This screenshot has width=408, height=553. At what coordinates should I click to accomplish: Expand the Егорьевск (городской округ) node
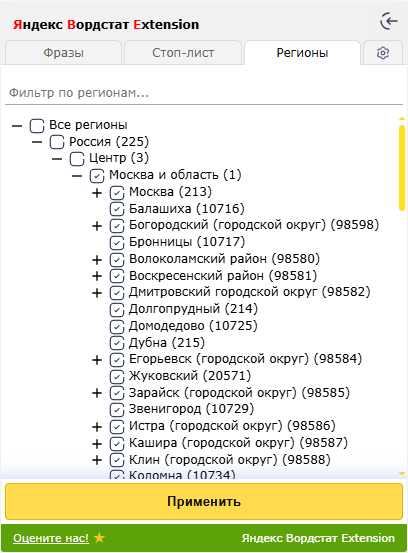click(x=97, y=360)
